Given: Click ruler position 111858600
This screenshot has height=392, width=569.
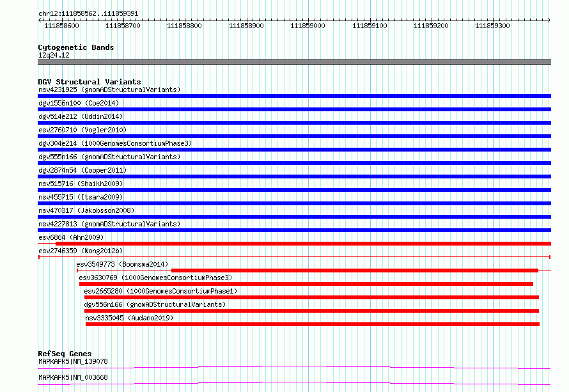Looking at the screenshot, I should (61, 26).
